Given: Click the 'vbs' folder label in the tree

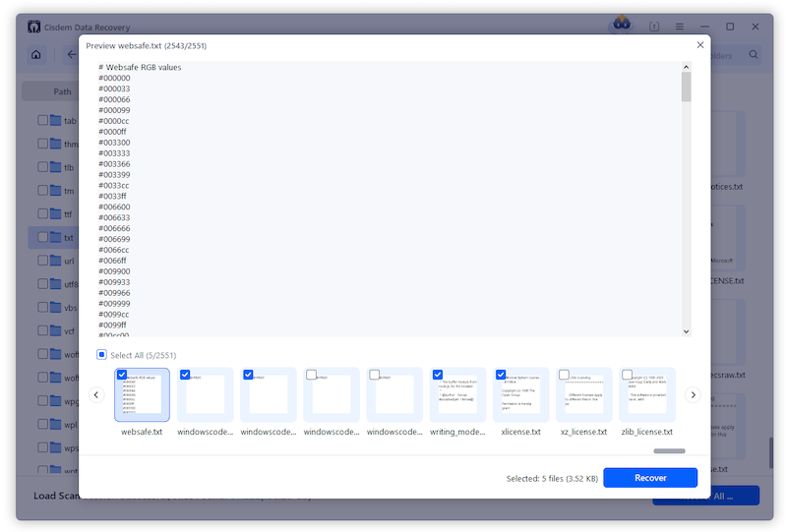Looking at the screenshot, I should coord(71,307).
